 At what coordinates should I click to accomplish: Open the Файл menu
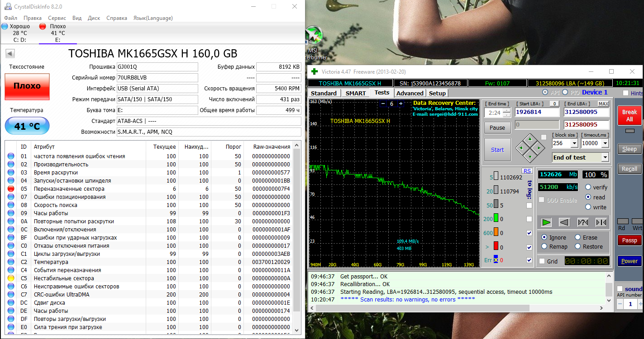(x=10, y=18)
